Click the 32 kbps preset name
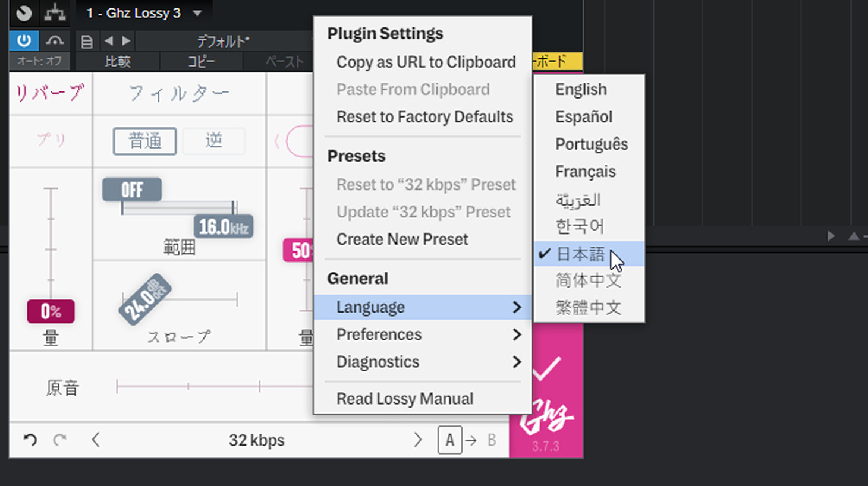 257,440
